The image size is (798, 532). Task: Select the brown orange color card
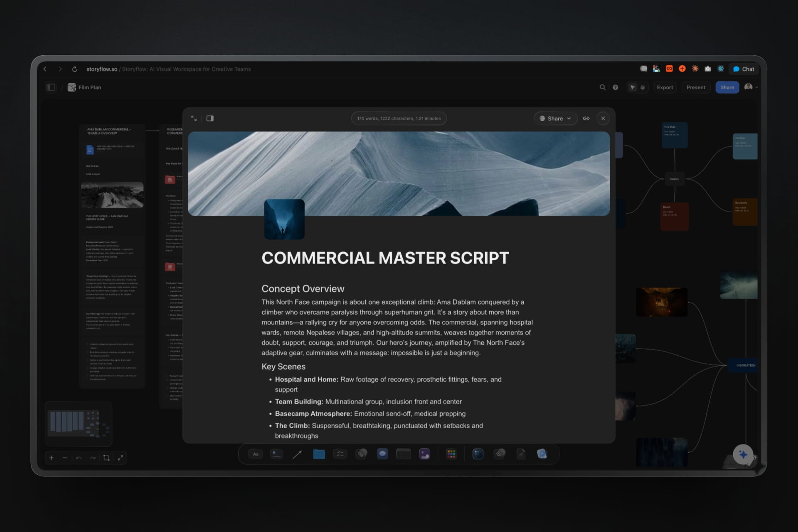(745, 212)
